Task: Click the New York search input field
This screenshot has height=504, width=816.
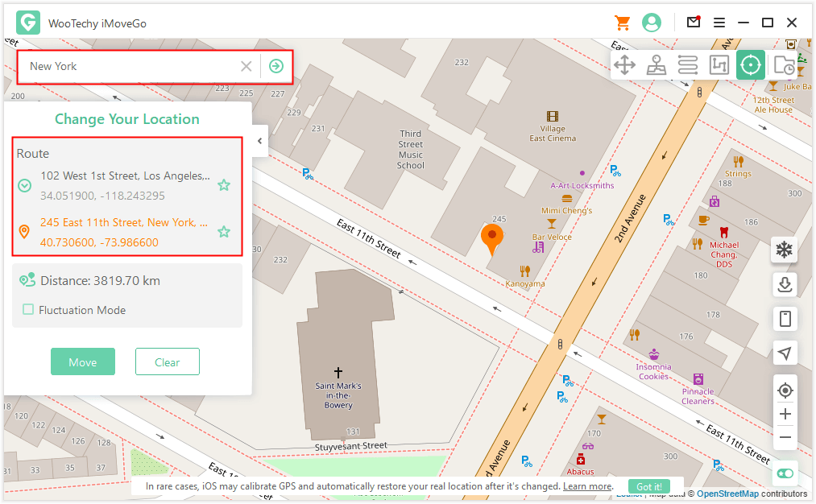Action: point(129,66)
